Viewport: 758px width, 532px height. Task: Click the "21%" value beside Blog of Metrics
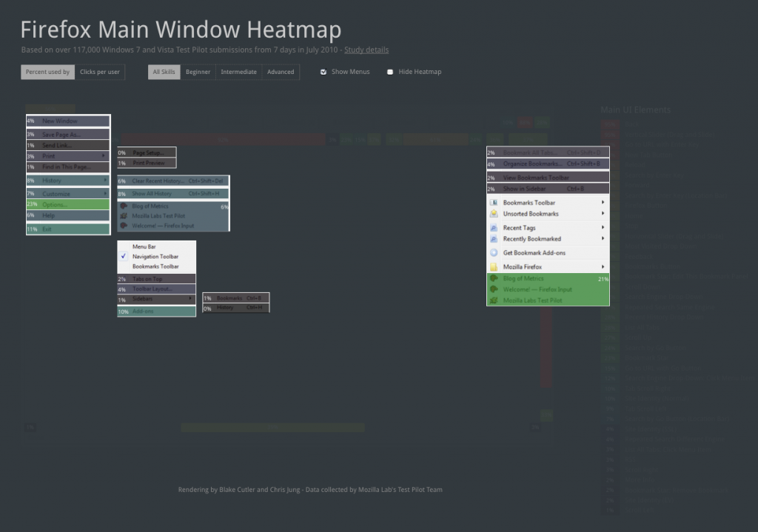coord(603,279)
